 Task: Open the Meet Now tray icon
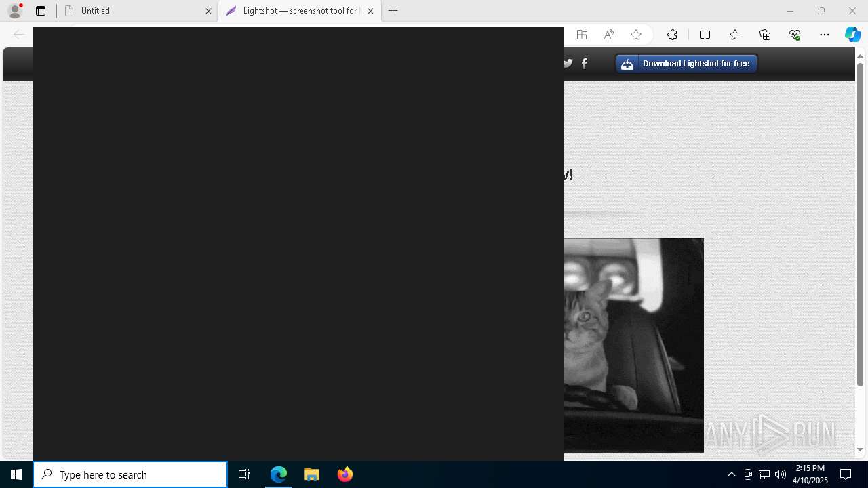748,474
